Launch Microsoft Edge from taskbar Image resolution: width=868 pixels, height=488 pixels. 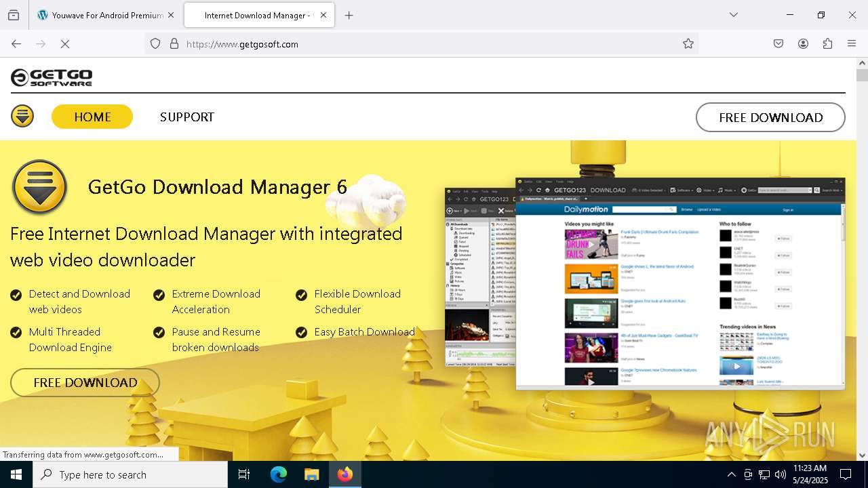279,474
